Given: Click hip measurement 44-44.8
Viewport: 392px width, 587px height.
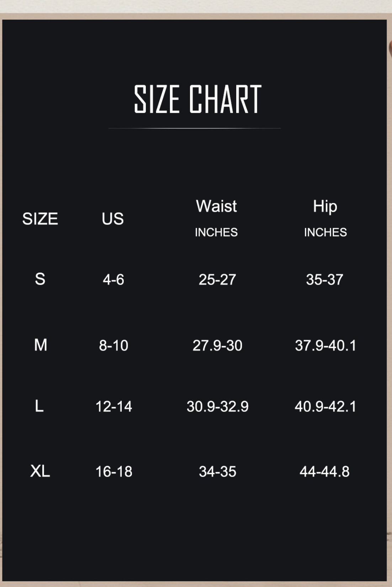Looking at the screenshot, I should [x=324, y=472].
